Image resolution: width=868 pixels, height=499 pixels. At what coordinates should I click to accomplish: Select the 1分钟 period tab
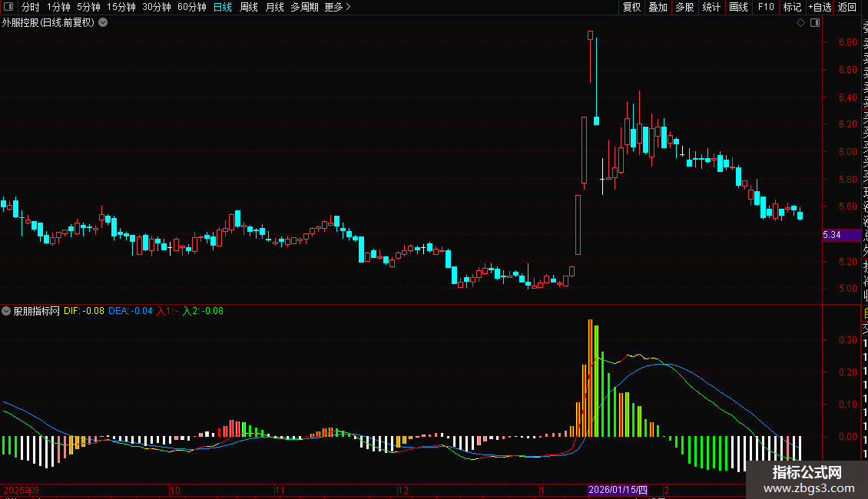pyautogui.click(x=58, y=7)
